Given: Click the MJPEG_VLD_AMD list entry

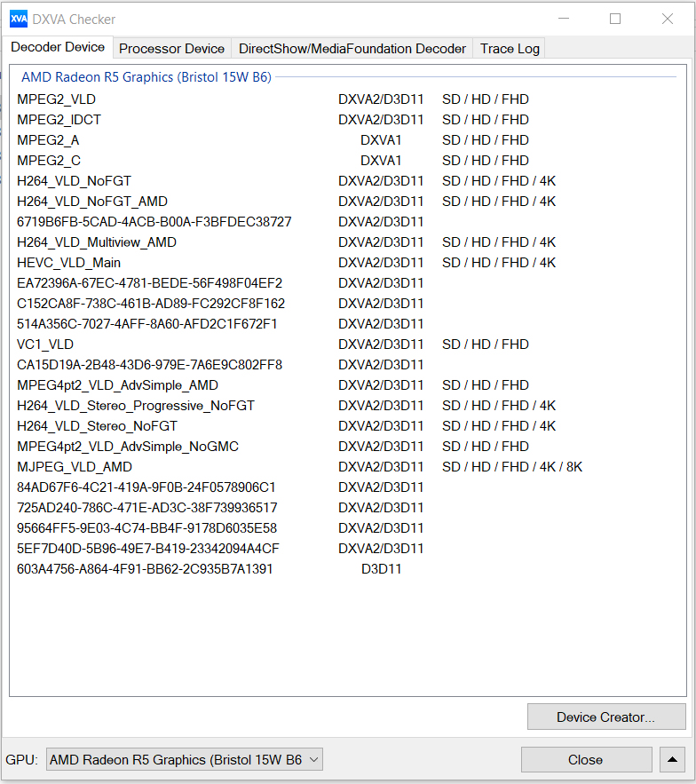Looking at the screenshot, I should coord(75,467).
